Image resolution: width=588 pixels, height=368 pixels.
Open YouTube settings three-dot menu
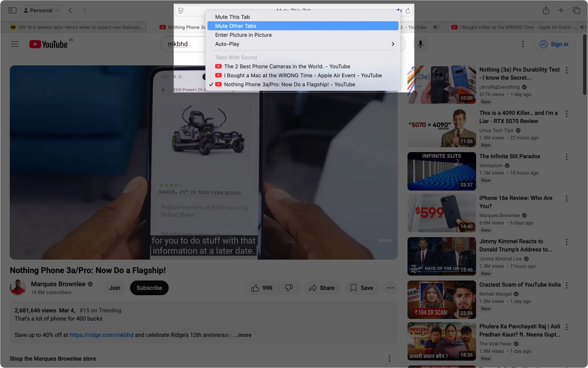[x=523, y=44]
